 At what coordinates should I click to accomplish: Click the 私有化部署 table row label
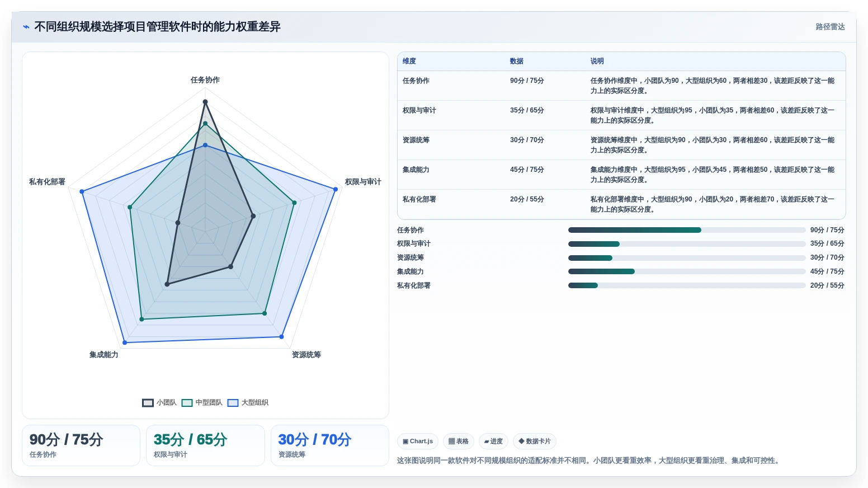419,200
